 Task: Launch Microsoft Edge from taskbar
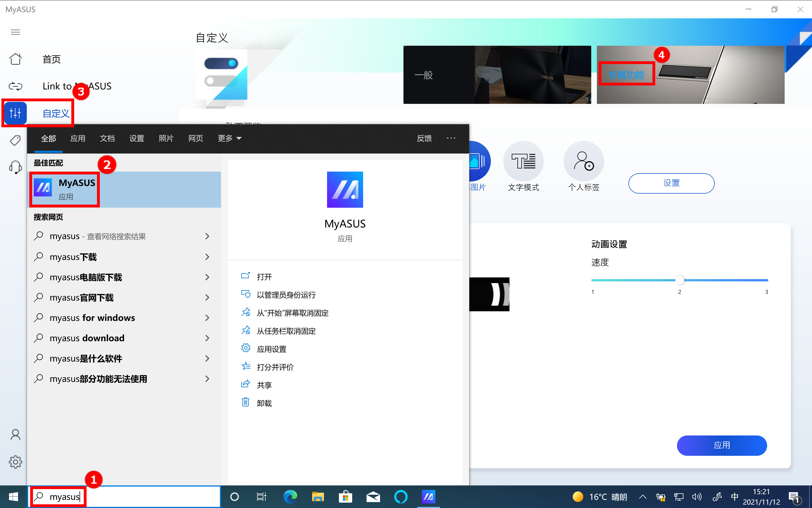pos(290,497)
